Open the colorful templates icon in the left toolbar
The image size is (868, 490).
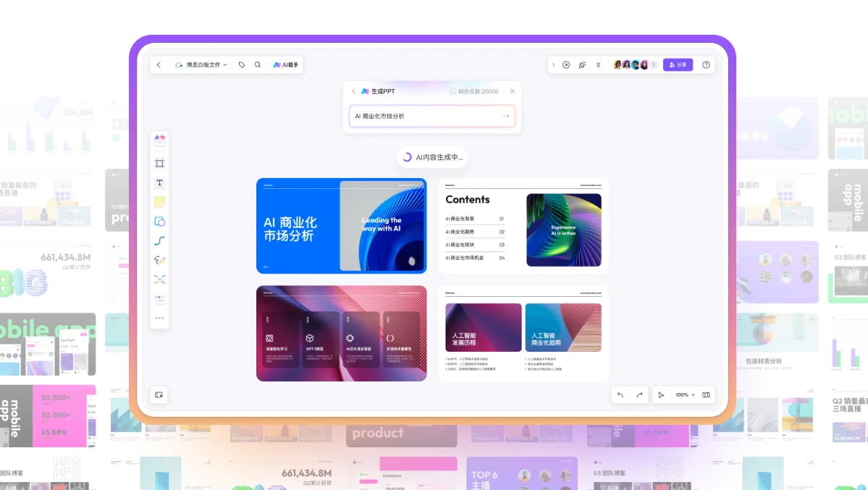159,139
